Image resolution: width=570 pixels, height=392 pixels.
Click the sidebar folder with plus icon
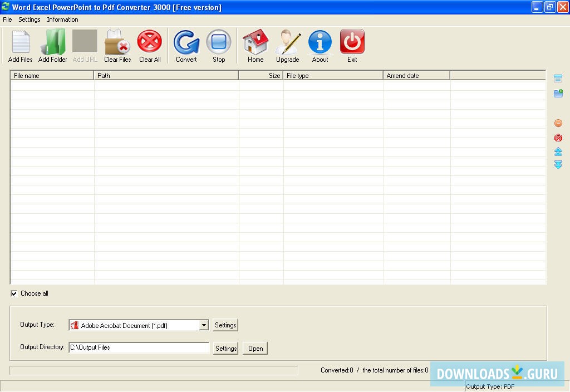click(558, 94)
